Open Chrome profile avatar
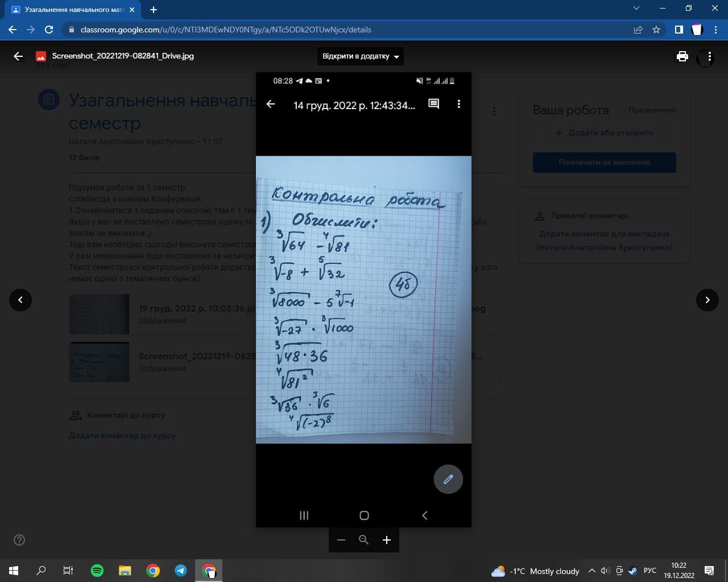Image resolution: width=728 pixels, height=582 pixels. tap(697, 30)
